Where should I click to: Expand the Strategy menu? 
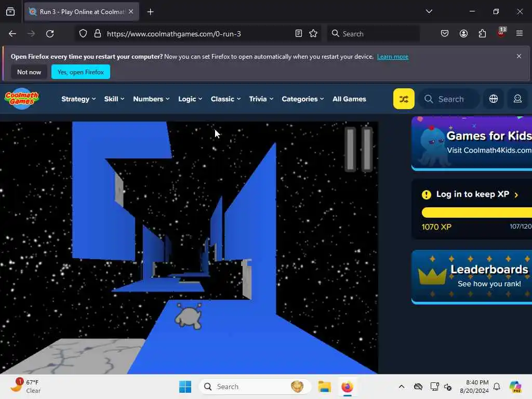tap(78, 99)
